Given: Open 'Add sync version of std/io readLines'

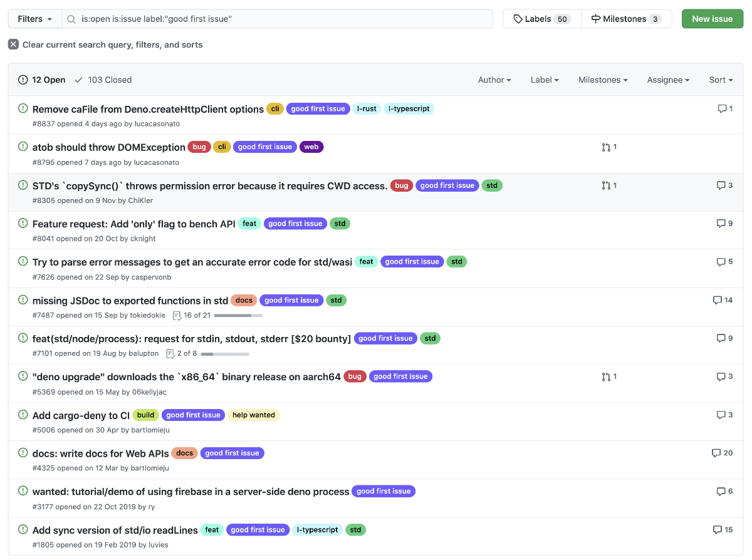Looking at the screenshot, I should pyautogui.click(x=115, y=530).
